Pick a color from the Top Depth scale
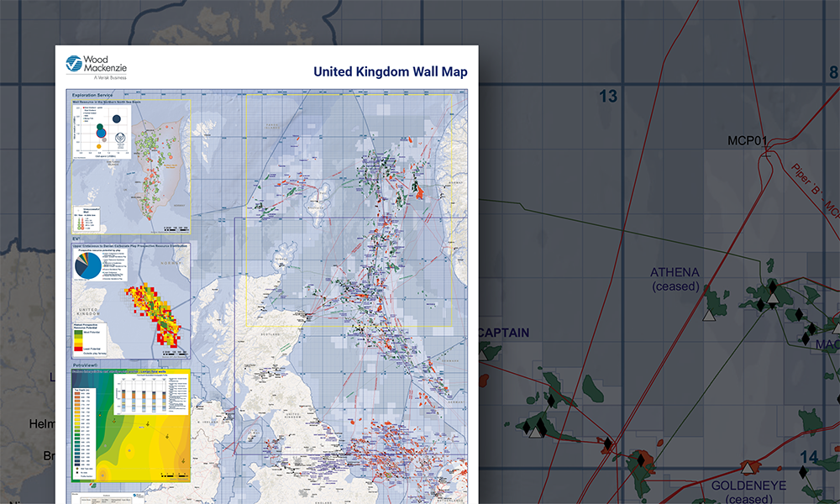This screenshot has width=840, height=504. click(x=78, y=421)
